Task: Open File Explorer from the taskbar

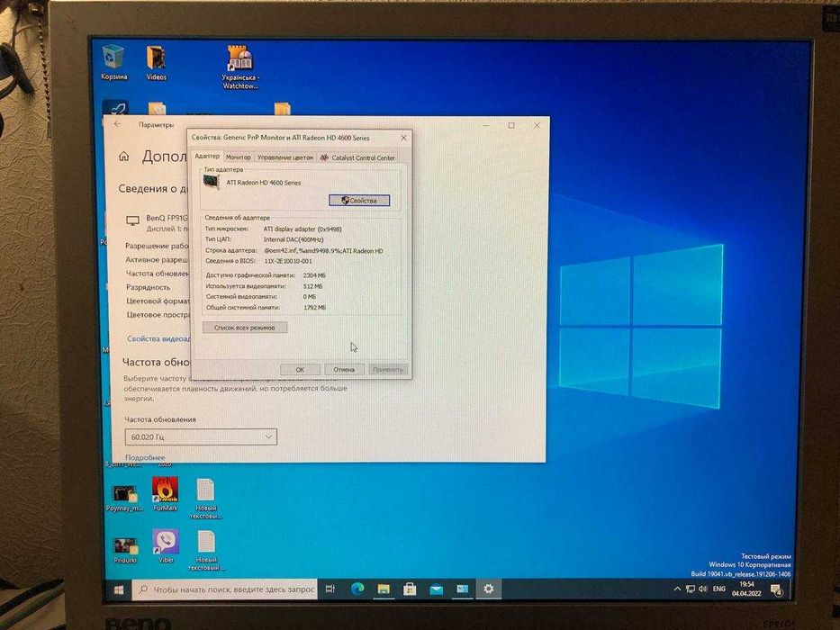Action: [384, 589]
